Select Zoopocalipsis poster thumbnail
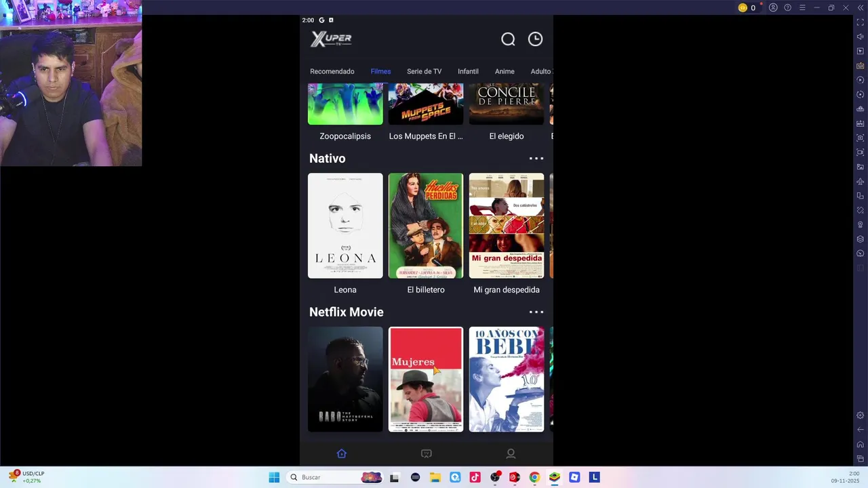868x488 pixels. tap(345, 104)
